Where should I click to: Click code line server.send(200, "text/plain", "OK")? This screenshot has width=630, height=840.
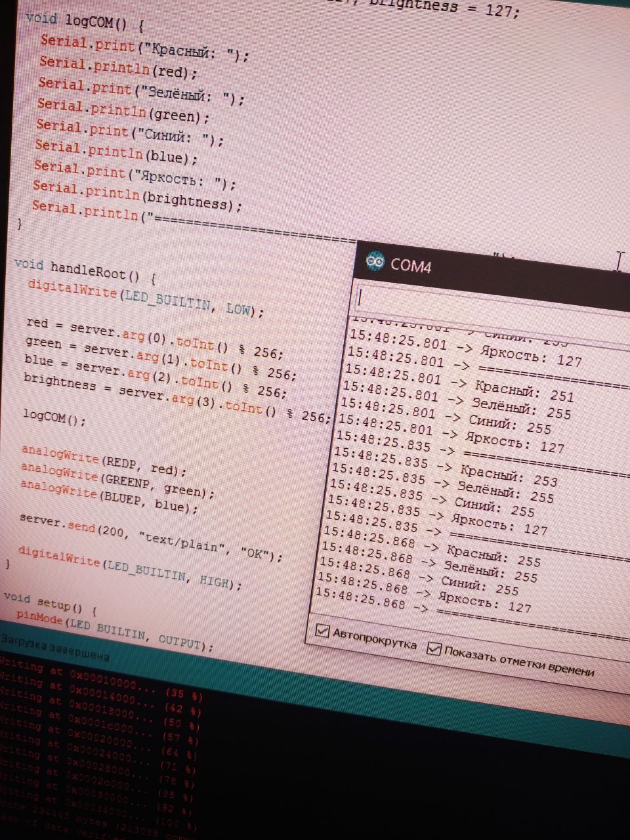151,537
